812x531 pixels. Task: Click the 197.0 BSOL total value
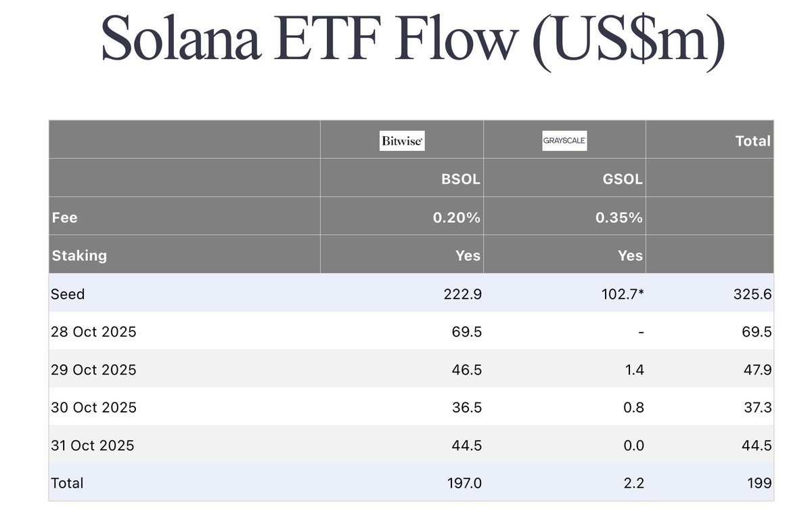click(x=464, y=483)
